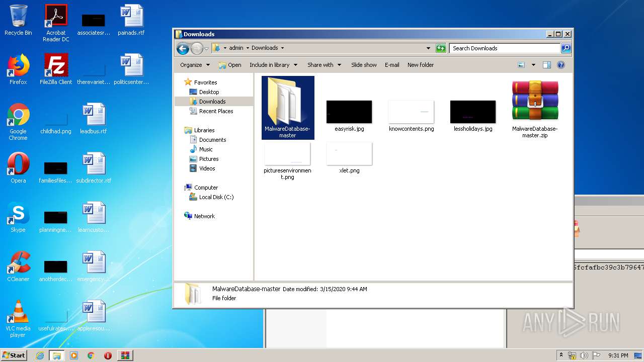The image size is (644, 362).
Task: Select Network in navigation pane
Action: pyautogui.click(x=204, y=216)
